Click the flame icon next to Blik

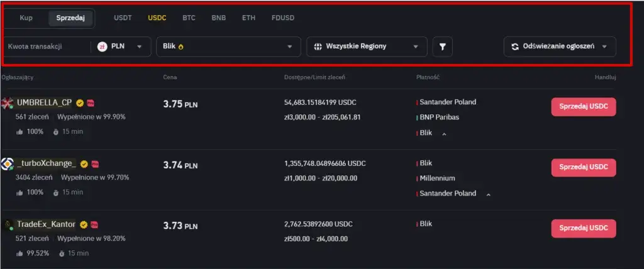pos(180,47)
